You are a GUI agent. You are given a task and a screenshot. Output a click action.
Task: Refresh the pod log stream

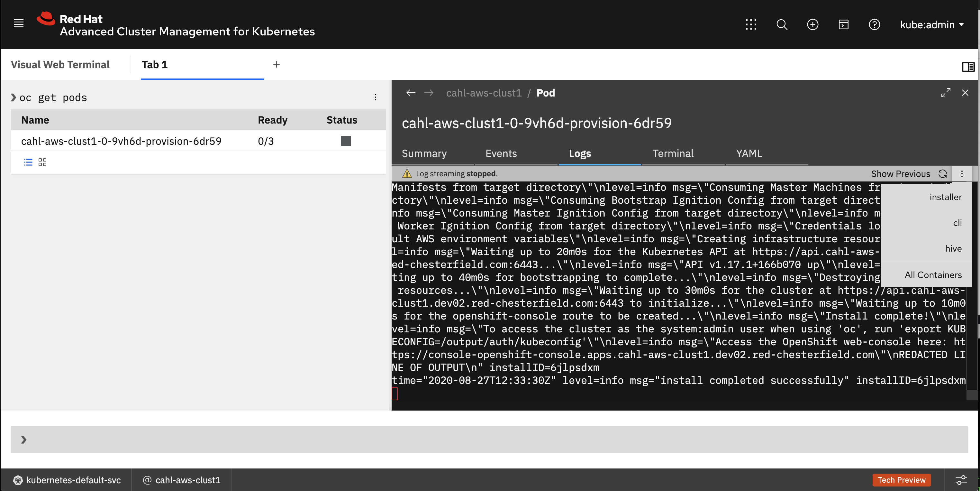tap(943, 173)
